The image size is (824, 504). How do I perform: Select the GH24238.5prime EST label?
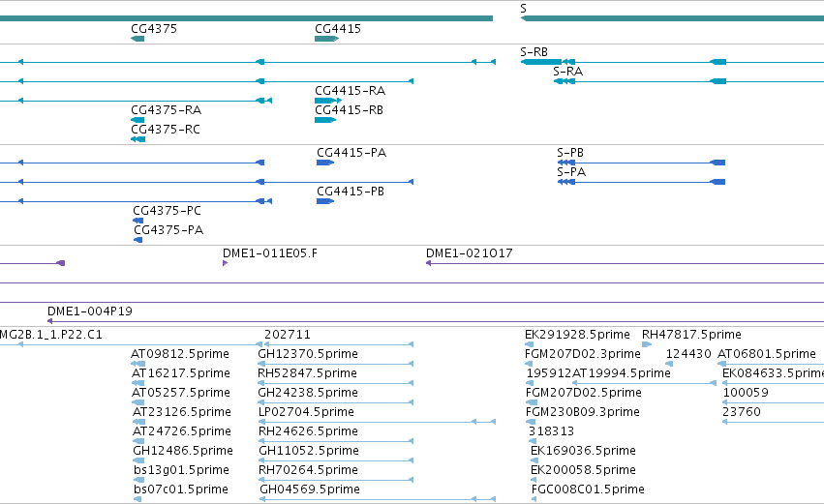coord(308,393)
